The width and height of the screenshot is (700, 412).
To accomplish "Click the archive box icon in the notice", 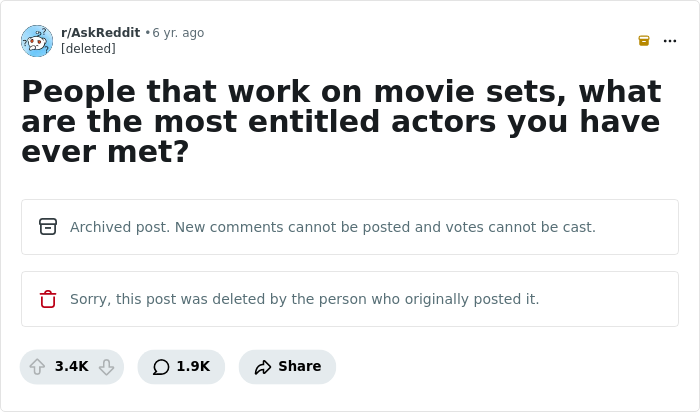I will pos(48,227).
